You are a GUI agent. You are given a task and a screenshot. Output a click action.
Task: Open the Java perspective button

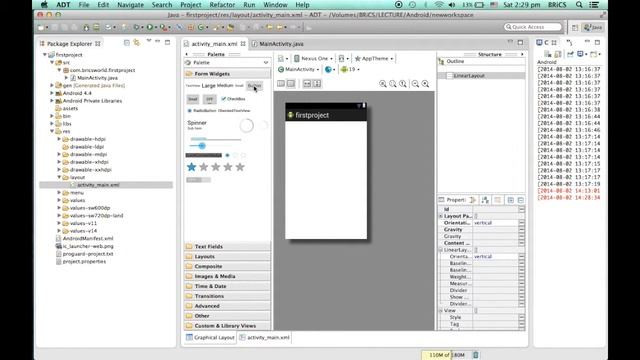click(x=593, y=27)
